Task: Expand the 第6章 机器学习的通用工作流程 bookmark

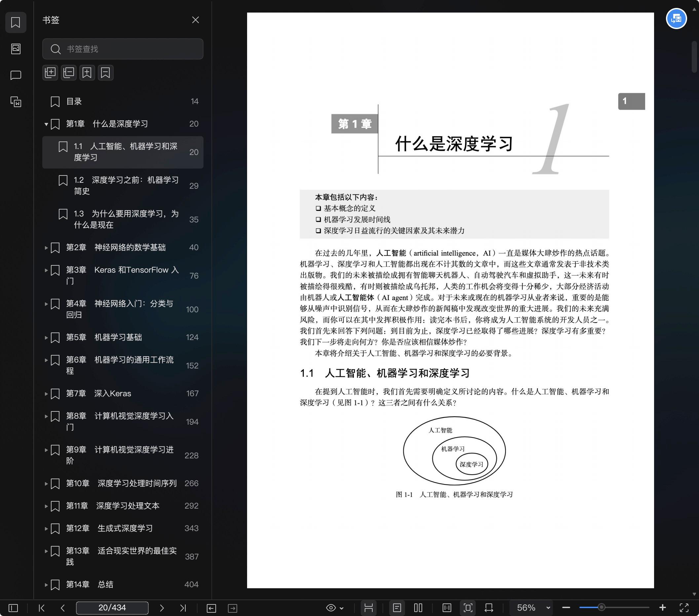Action: pyautogui.click(x=46, y=360)
